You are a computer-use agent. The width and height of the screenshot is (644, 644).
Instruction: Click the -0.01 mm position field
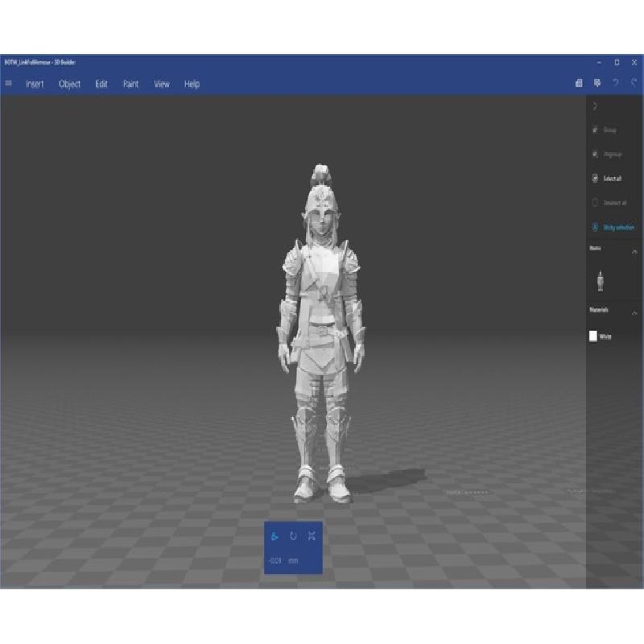[275, 560]
